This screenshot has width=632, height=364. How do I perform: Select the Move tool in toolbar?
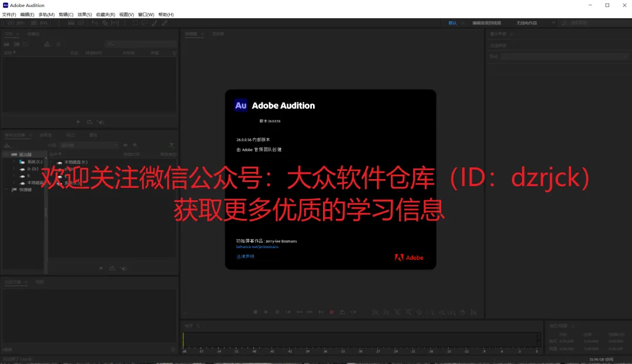coord(95,23)
